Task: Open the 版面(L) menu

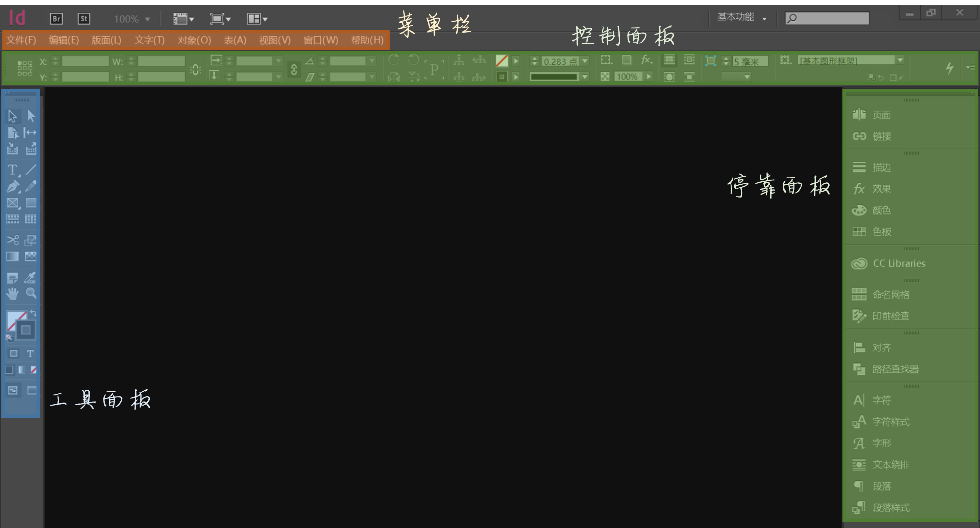Action: pyautogui.click(x=106, y=40)
